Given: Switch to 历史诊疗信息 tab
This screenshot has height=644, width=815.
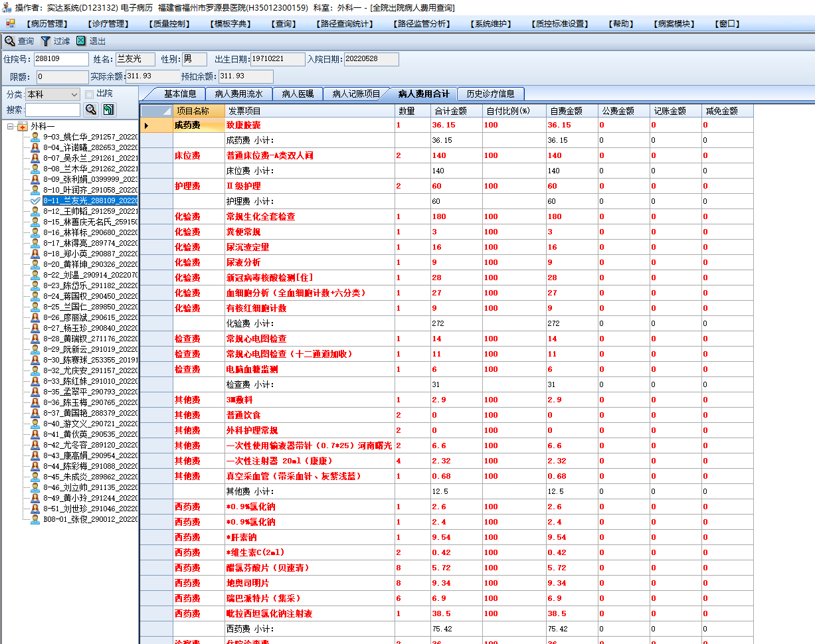Looking at the screenshot, I should (490, 94).
